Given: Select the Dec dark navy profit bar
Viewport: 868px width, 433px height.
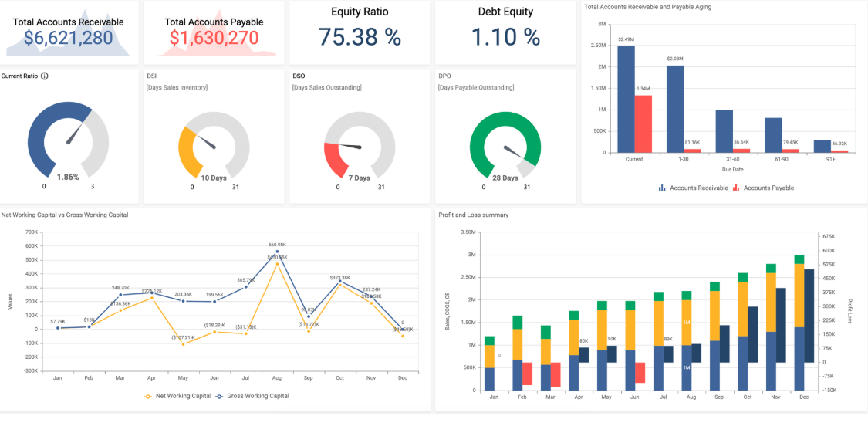Looking at the screenshot, I should pos(809,316).
